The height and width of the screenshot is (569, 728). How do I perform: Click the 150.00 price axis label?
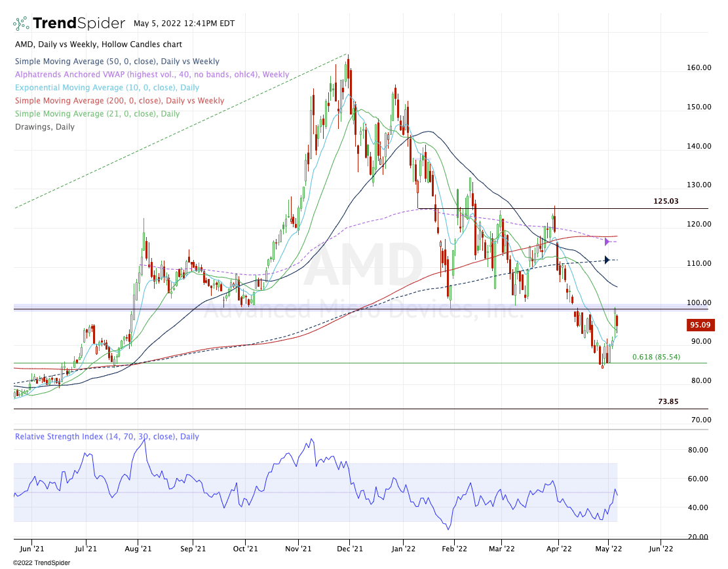point(699,107)
